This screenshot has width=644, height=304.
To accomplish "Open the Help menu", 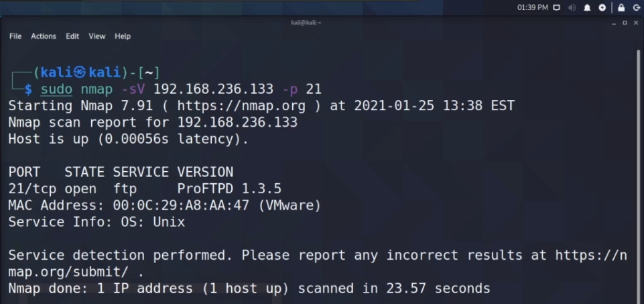I will click(123, 36).
